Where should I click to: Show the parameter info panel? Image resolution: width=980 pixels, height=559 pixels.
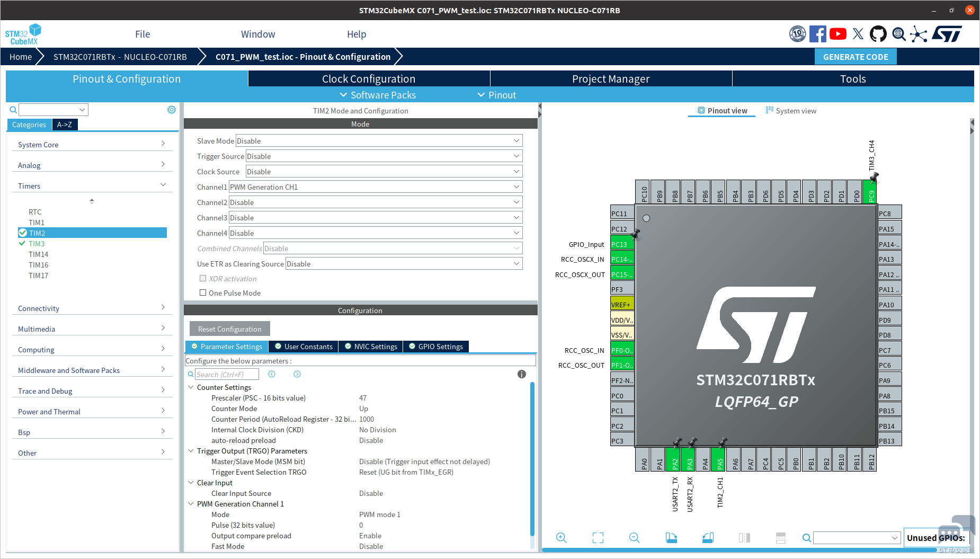(522, 374)
